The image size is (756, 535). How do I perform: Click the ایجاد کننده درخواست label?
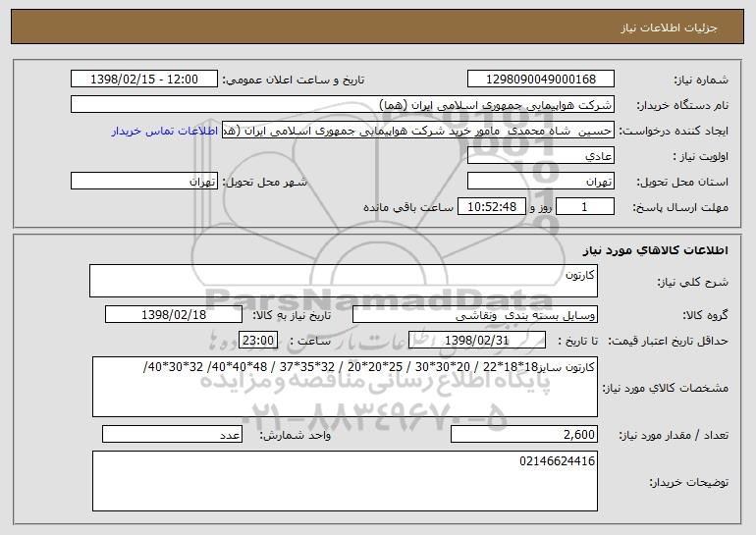click(x=674, y=132)
